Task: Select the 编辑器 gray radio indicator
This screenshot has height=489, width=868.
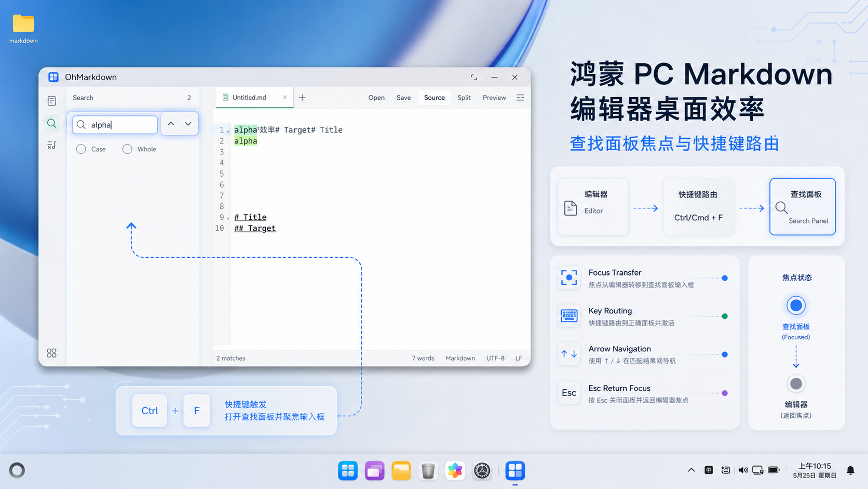Action: click(x=796, y=384)
